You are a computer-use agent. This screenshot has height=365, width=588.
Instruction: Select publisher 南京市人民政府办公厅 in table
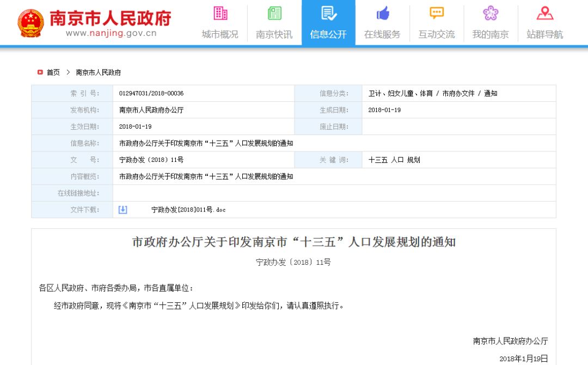click(x=151, y=110)
